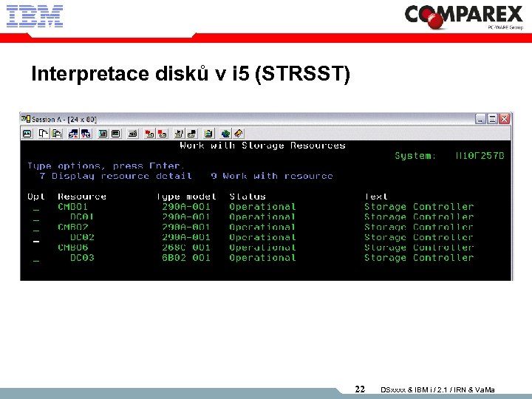Click the slide page number 22
Image resolution: width=532 pixels, height=399 pixels.
click(x=360, y=389)
